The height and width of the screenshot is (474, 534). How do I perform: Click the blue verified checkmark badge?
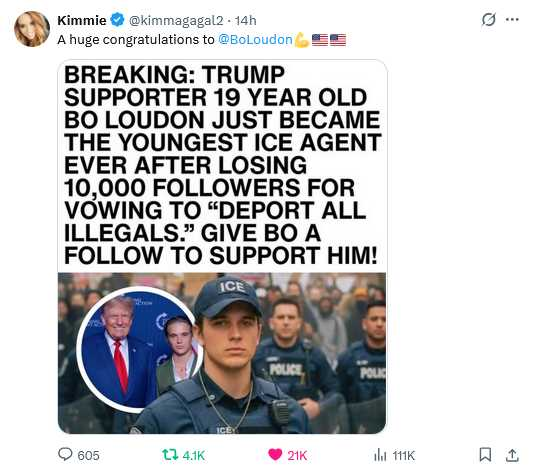coord(117,20)
